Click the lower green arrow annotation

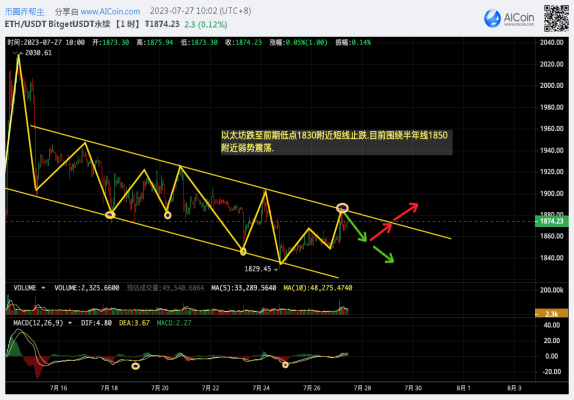383,254
